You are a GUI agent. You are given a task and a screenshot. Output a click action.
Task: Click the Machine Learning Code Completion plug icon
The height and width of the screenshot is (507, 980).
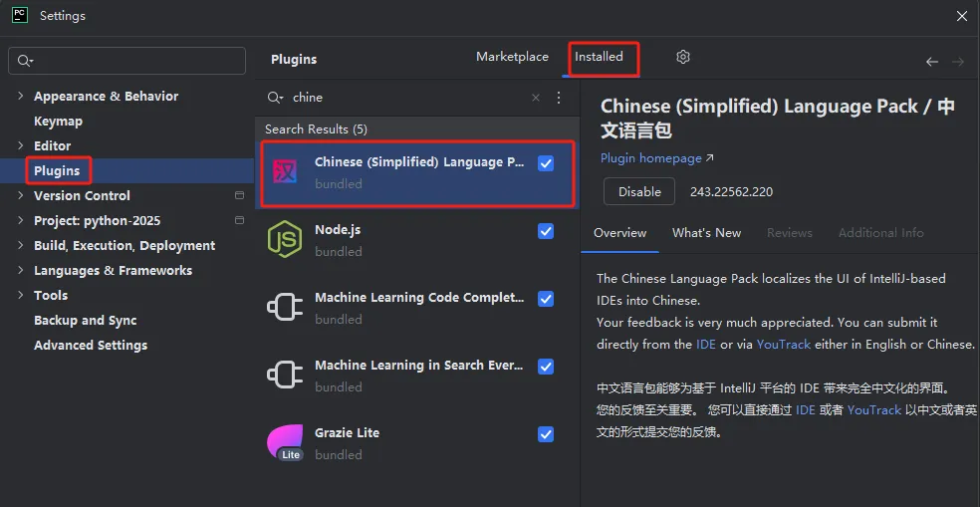click(x=285, y=307)
